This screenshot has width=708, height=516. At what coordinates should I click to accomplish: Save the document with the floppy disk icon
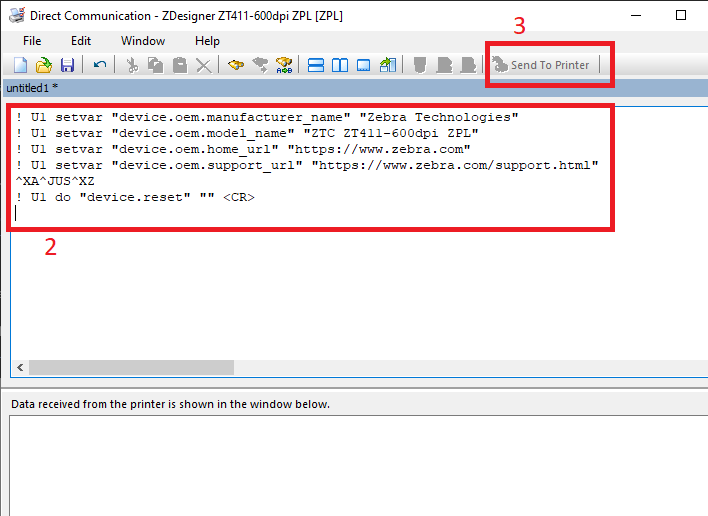(67, 65)
